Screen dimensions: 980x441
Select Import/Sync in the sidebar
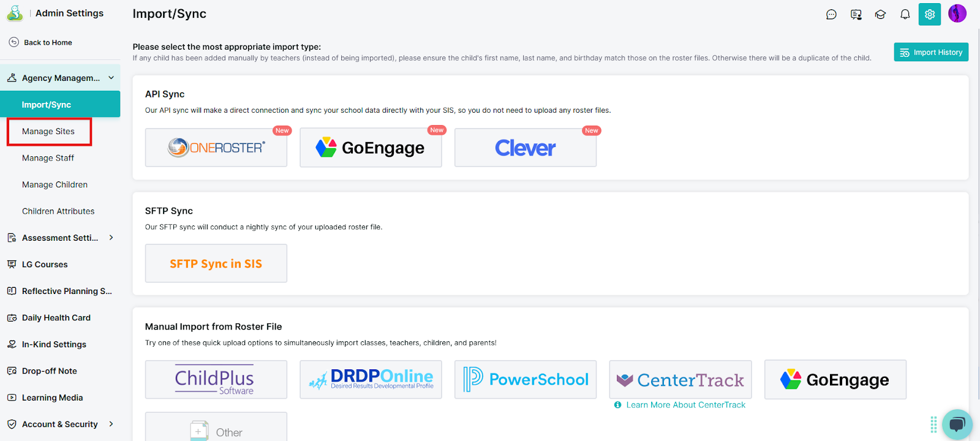click(x=60, y=104)
